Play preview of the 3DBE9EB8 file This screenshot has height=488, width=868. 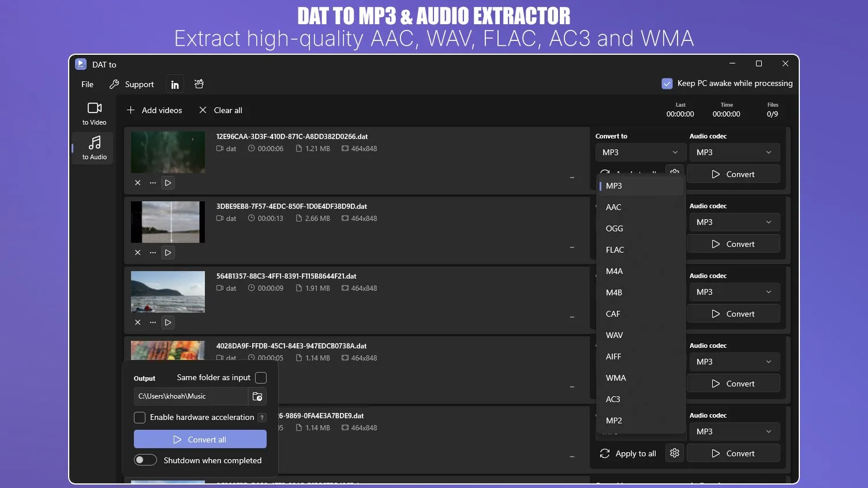(x=168, y=253)
